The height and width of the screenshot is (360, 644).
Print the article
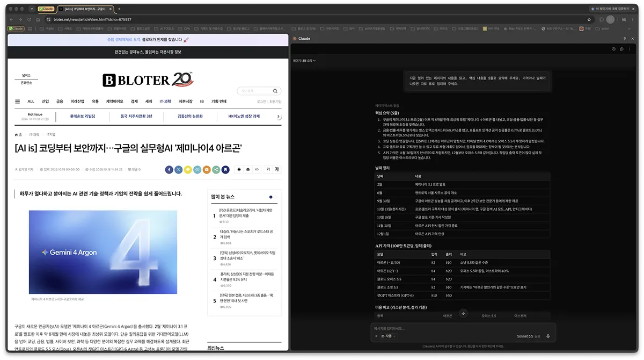pyautogui.click(x=239, y=169)
